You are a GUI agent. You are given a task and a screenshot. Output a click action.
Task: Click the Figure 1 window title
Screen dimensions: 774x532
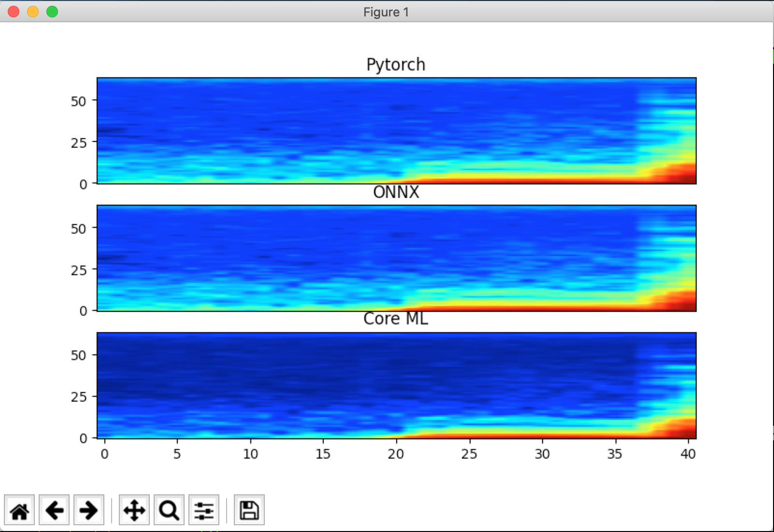(x=386, y=12)
